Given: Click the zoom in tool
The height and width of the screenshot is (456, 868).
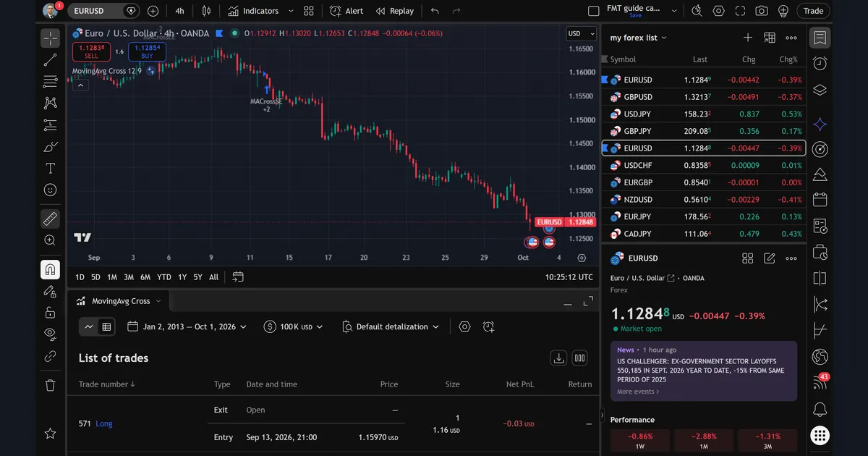Looking at the screenshot, I should pyautogui.click(x=50, y=240).
